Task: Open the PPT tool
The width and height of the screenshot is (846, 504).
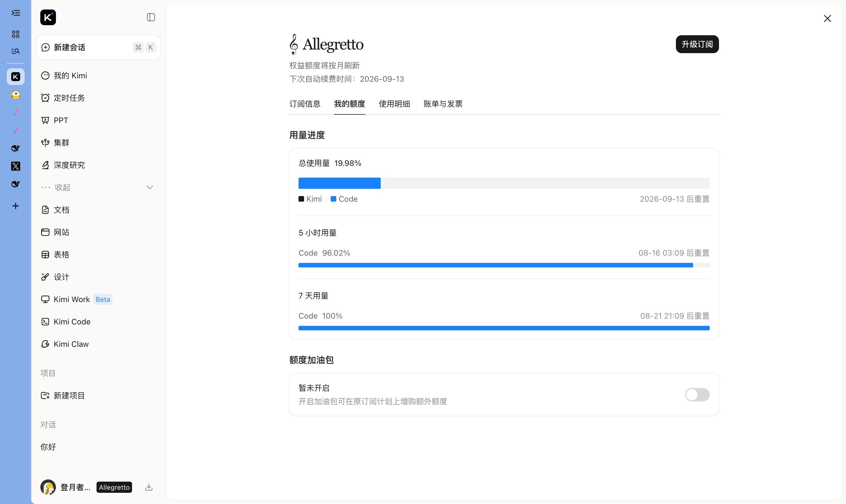Action: [x=98, y=120]
